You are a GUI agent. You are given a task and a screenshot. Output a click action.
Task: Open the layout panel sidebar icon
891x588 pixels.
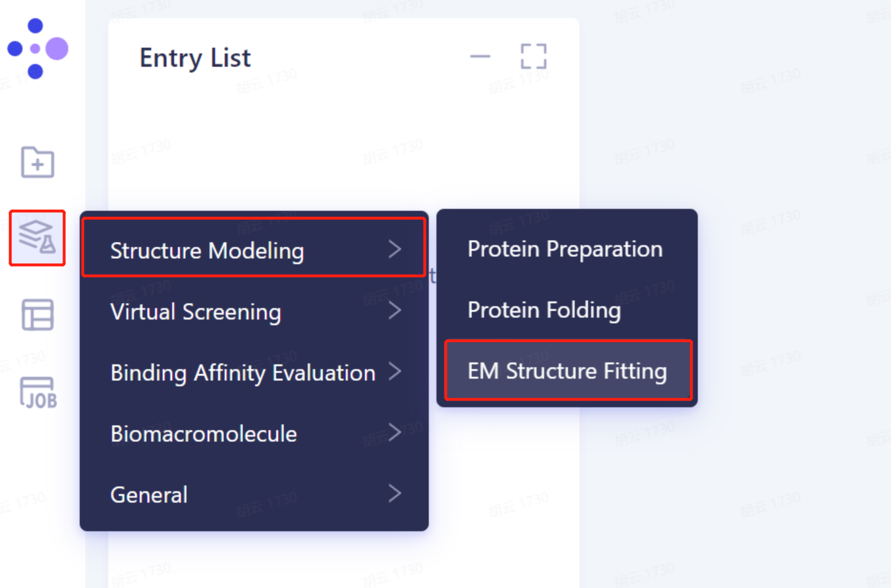click(37, 314)
